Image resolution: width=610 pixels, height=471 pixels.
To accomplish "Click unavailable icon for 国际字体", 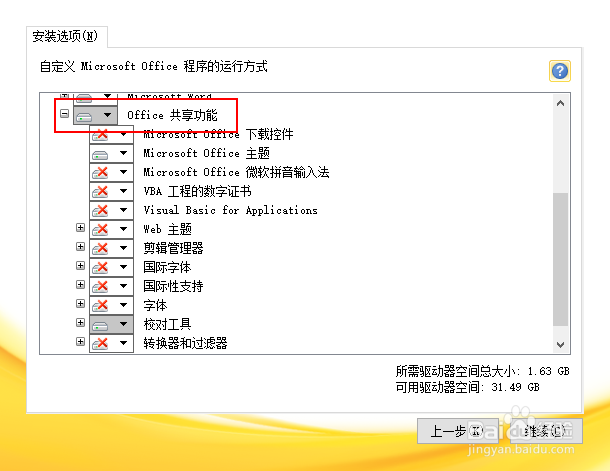I will pos(100,267).
